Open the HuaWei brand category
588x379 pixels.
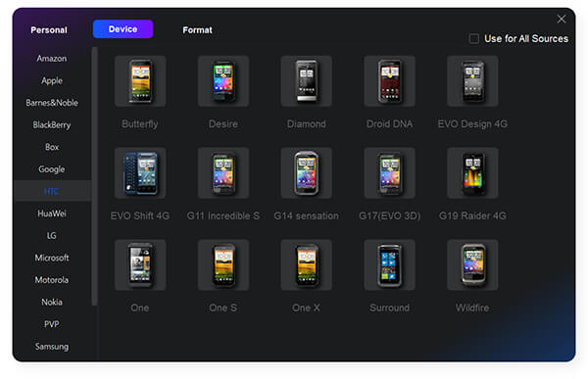(x=52, y=213)
